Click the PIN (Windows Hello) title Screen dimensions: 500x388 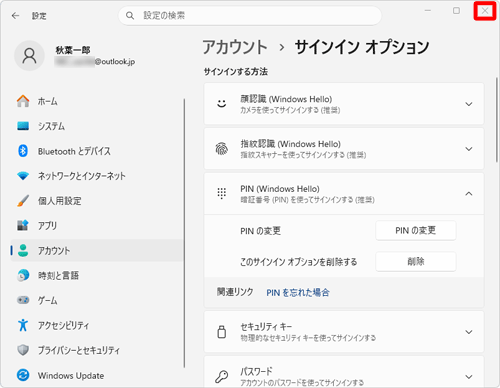coord(280,189)
